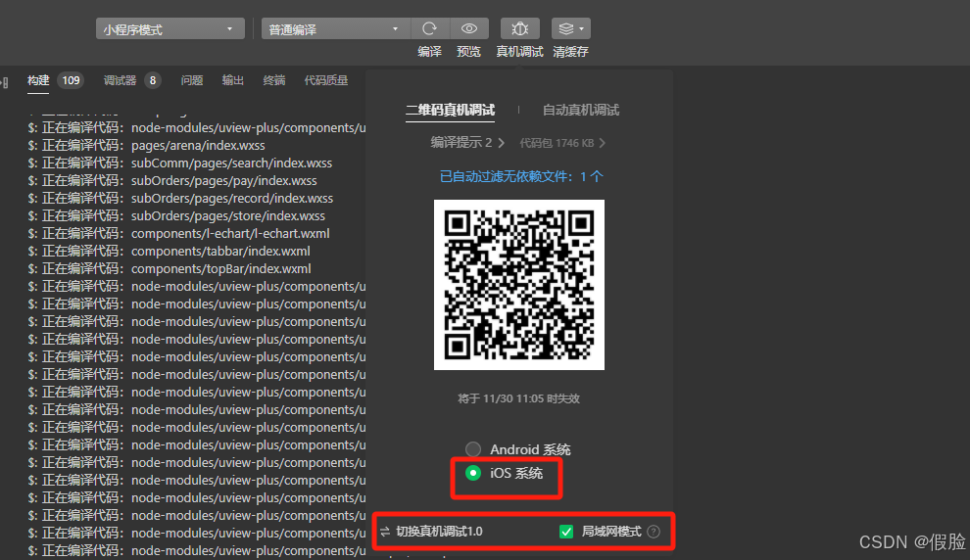Switch to the 构建 tab
The width and height of the screenshot is (970, 560).
tap(38, 80)
